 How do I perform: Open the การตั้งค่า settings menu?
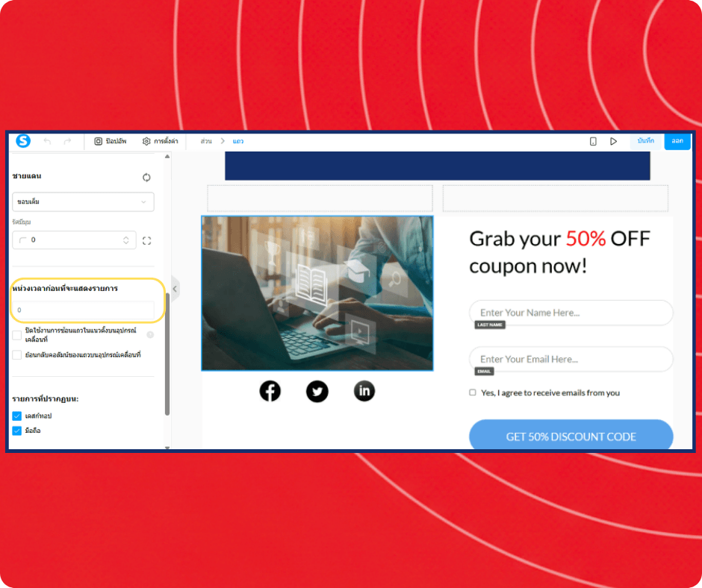tap(161, 142)
